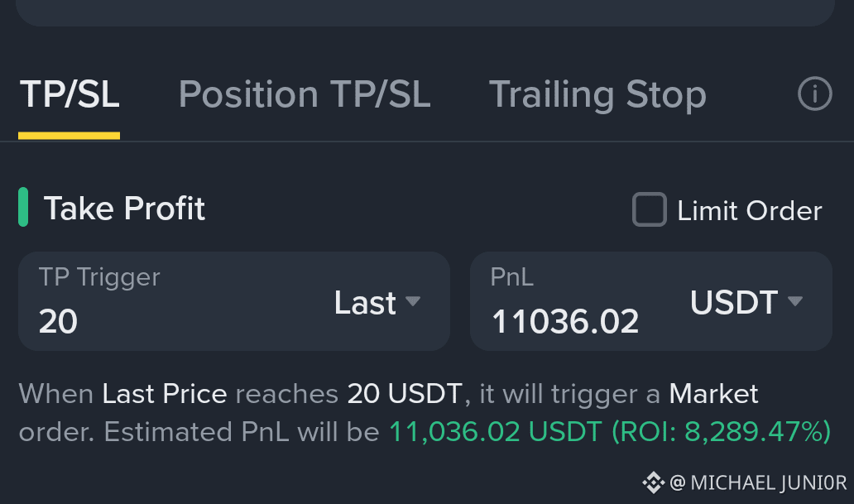Open the TP/SL info icon
854x504 pixels.
tap(815, 94)
